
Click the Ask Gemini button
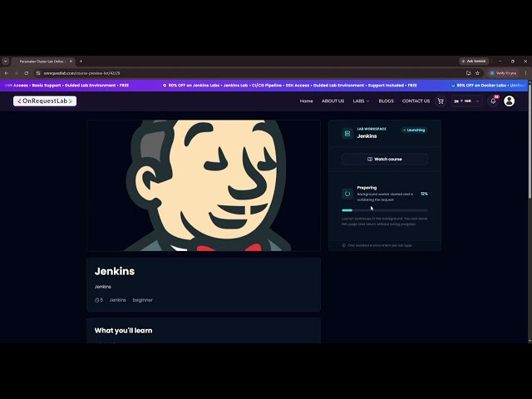pyautogui.click(x=474, y=62)
